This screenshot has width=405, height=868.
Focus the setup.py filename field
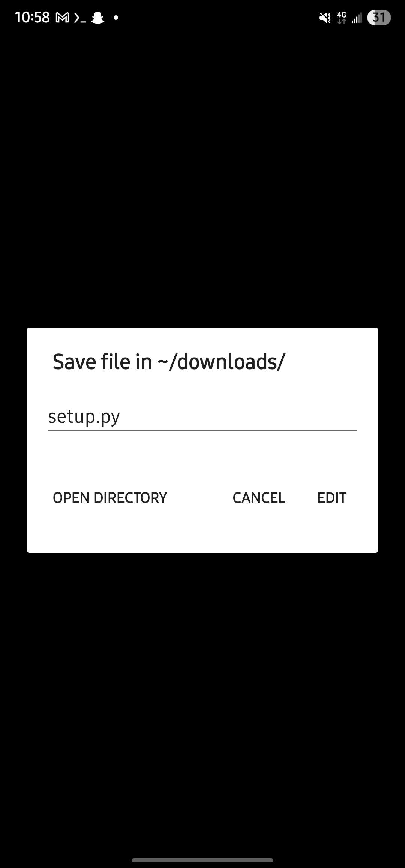tap(202, 417)
